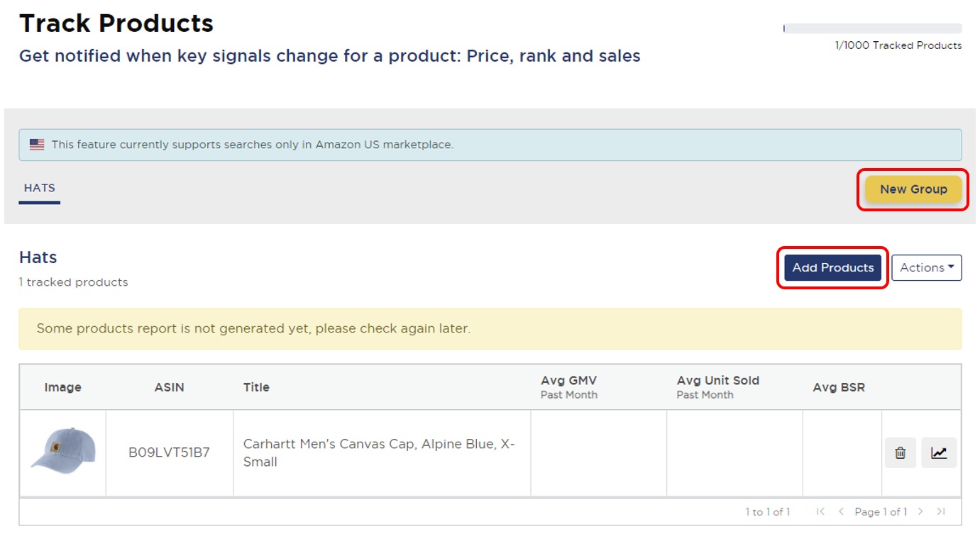Select the ASIN B09LVT51B7 text

(x=169, y=452)
